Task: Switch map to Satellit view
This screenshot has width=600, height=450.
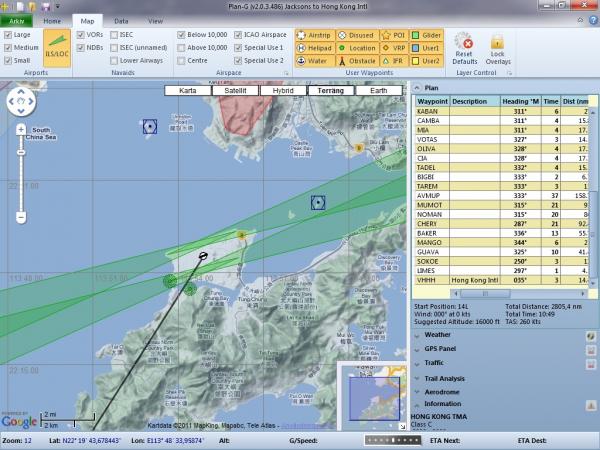Action: coord(236,90)
